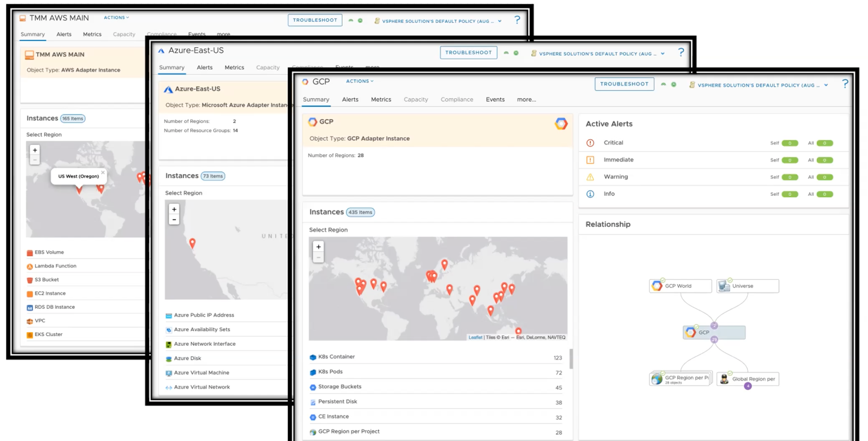Viewport: 868px width, 441px height.
Task: Click the TROUBLESHOOT button on Azure panel
Action: pyautogui.click(x=469, y=52)
